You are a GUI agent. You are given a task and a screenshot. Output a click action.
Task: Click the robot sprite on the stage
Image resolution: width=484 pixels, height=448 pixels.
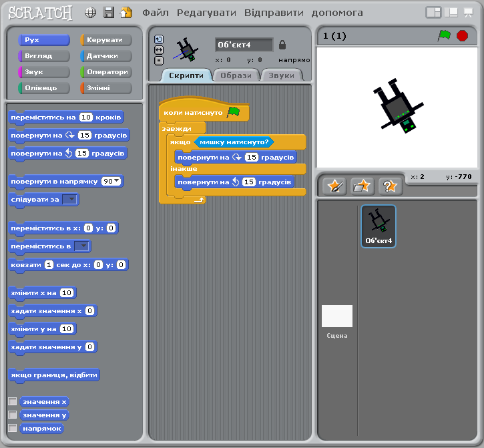pyautogui.click(x=398, y=107)
